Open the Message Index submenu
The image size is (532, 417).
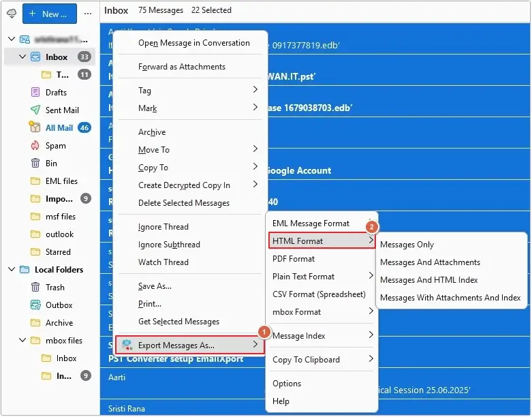pyautogui.click(x=322, y=335)
